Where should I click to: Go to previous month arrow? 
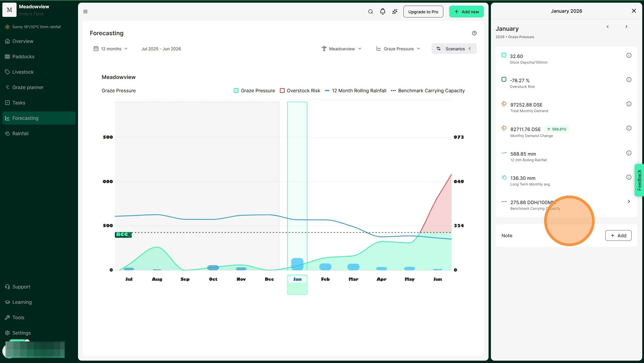tap(608, 27)
